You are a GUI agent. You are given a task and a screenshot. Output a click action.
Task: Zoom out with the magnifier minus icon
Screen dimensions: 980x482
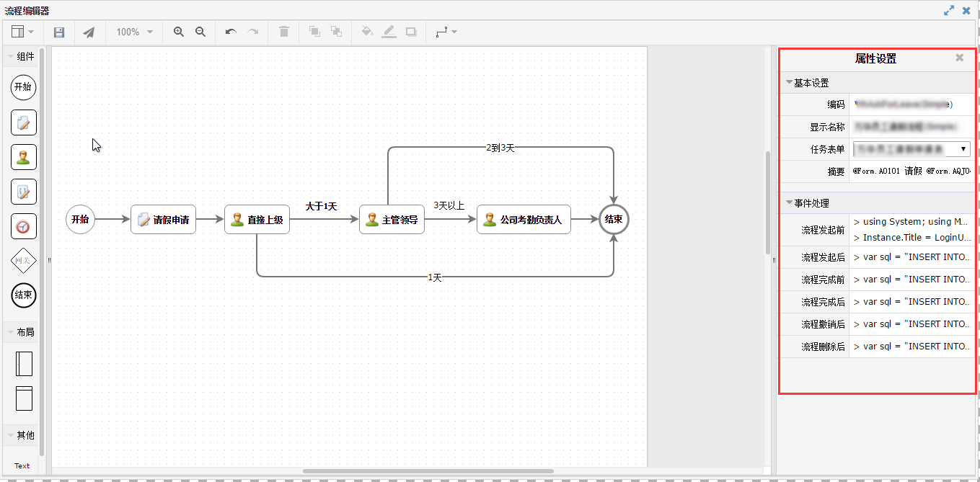tap(200, 32)
